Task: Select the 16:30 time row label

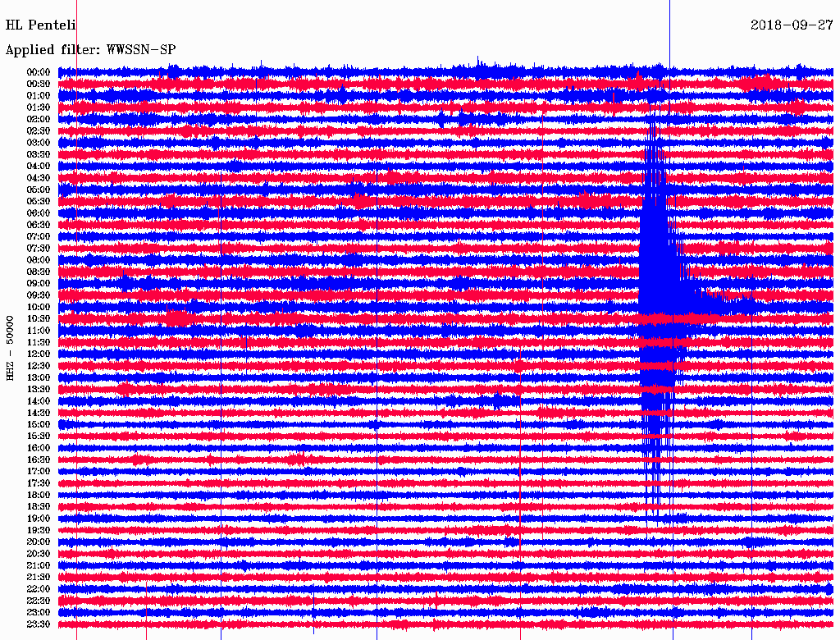Action: pyautogui.click(x=38, y=460)
